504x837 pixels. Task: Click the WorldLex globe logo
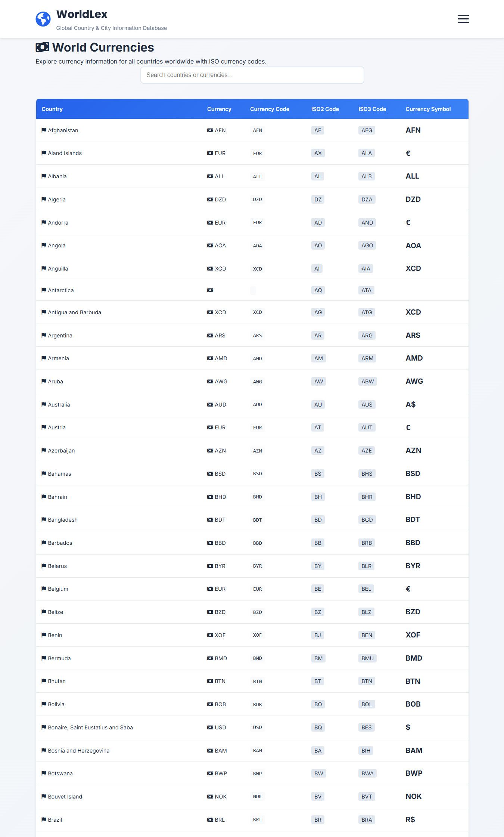coord(43,19)
